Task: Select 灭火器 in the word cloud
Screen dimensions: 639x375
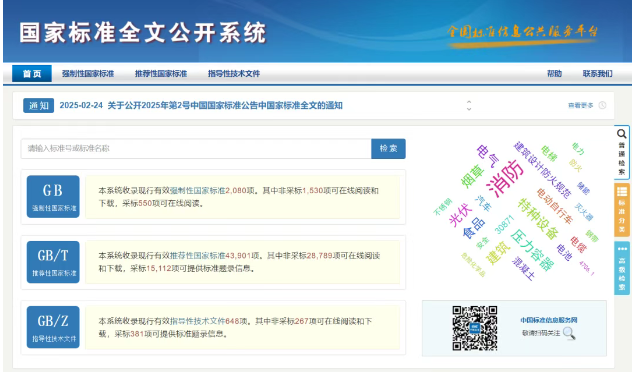Action: pos(584,212)
